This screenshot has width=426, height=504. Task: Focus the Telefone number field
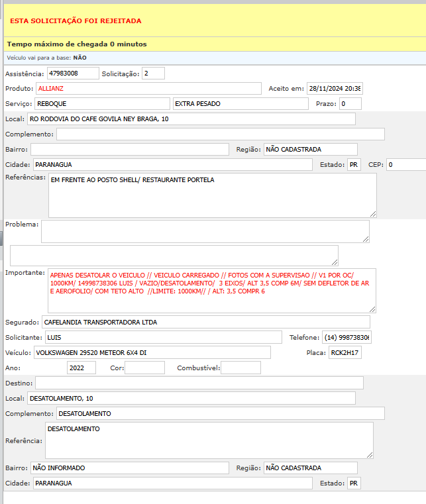(x=346, y=337)
